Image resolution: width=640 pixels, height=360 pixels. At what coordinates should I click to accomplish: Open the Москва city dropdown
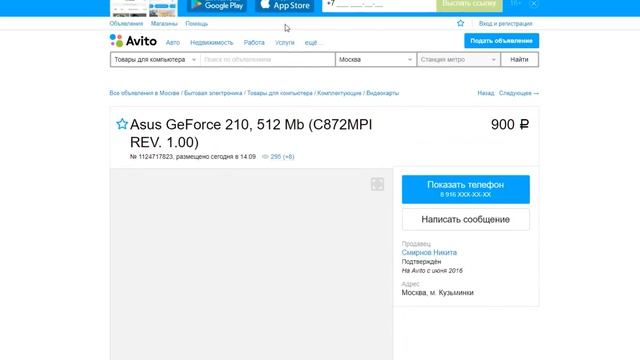point(376,60)
